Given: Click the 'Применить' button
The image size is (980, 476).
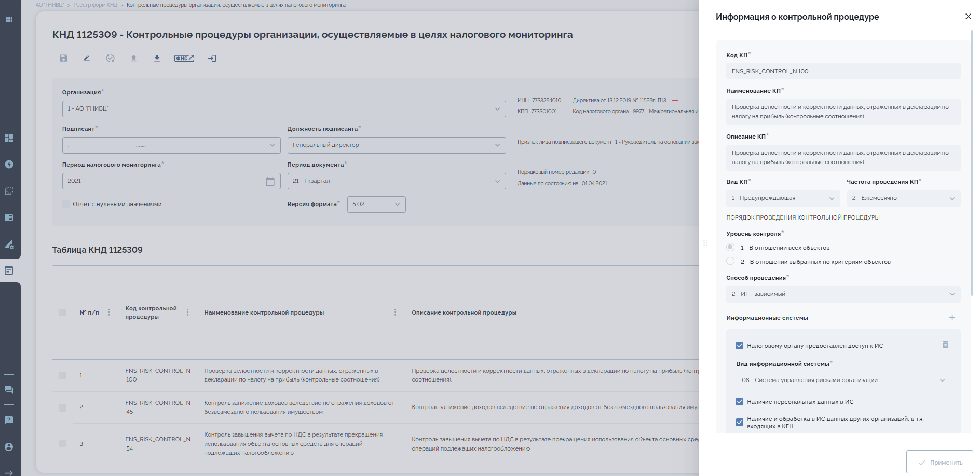Looking at the screenshot, I should click(x=940, y=462).
